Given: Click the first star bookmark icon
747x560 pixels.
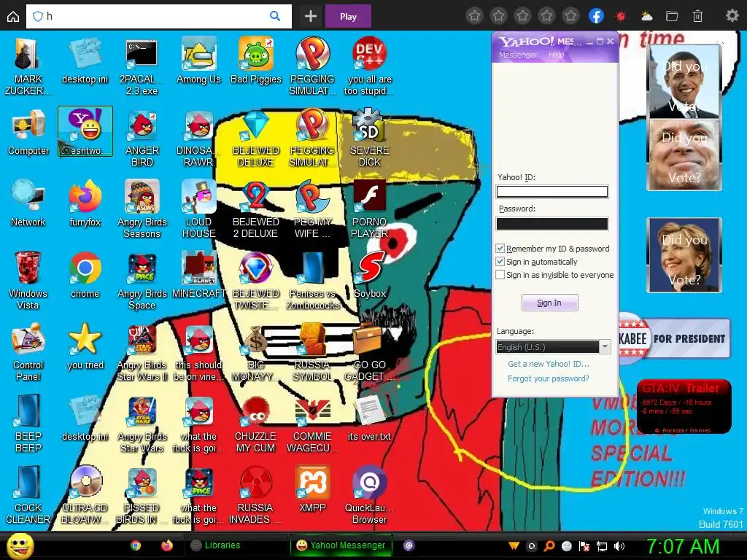Looking at the screenshot, I should click(474, 16).
